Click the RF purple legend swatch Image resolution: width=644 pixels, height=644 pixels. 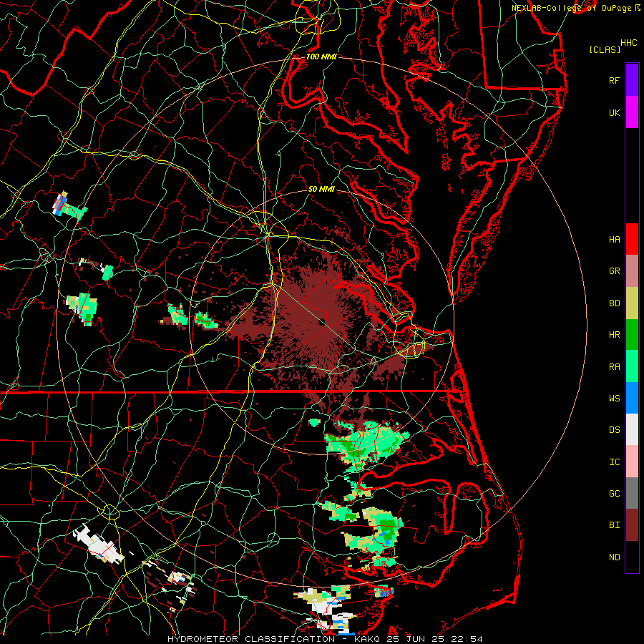[632, 80]
